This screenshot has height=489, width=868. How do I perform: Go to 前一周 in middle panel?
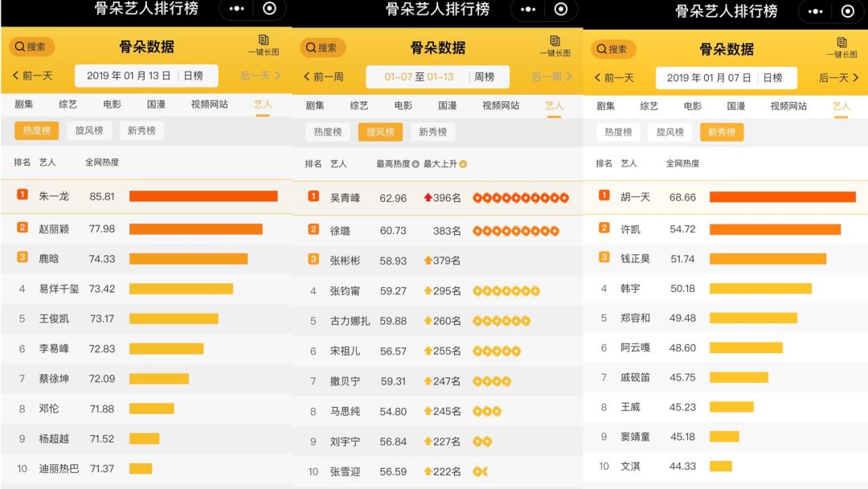pos(323,77)
